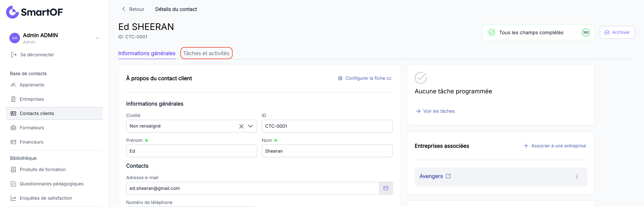Open the Avengers company link
The width and height of the screenshot is (644, 207).
coord(431,176)
